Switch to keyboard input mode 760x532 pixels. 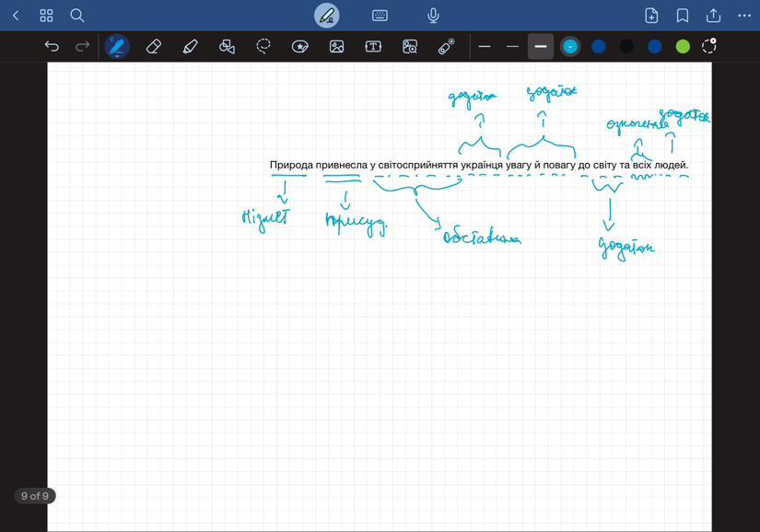click(380, 16)
